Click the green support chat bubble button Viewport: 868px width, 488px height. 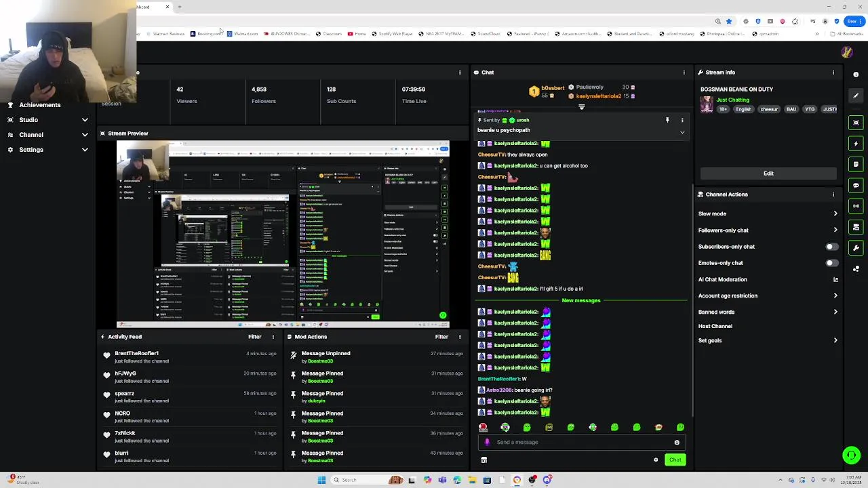click(x=851, y=455)
